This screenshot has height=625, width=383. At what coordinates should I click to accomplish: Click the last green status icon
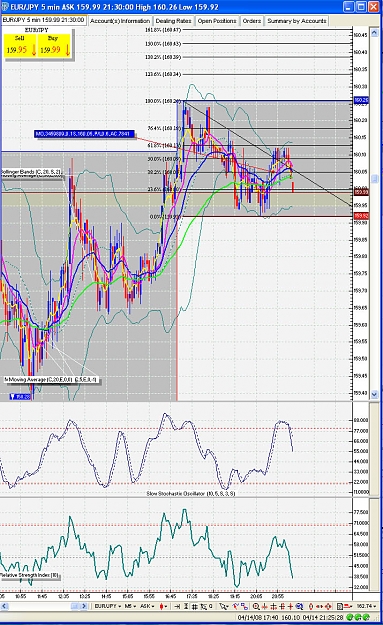(x=366, y=617)
